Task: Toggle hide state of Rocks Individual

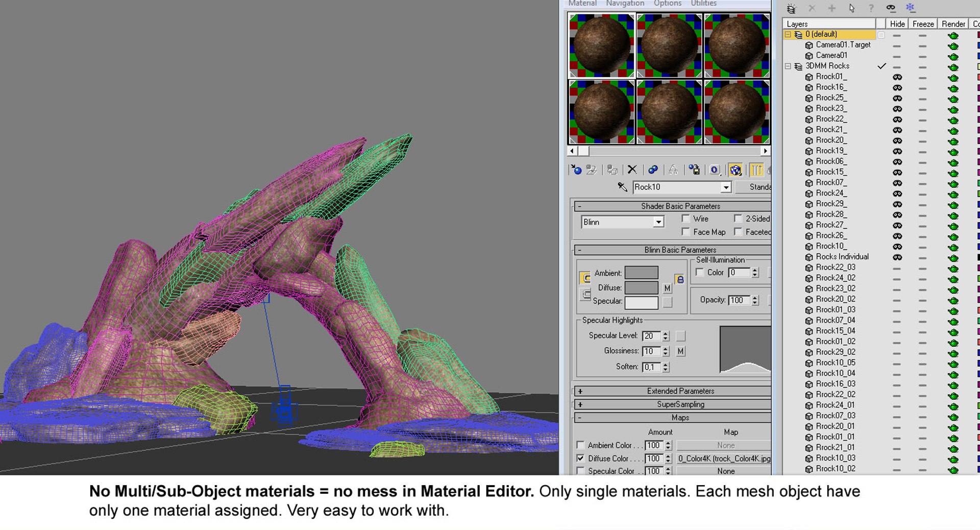Action: click(x=897, y=257)
